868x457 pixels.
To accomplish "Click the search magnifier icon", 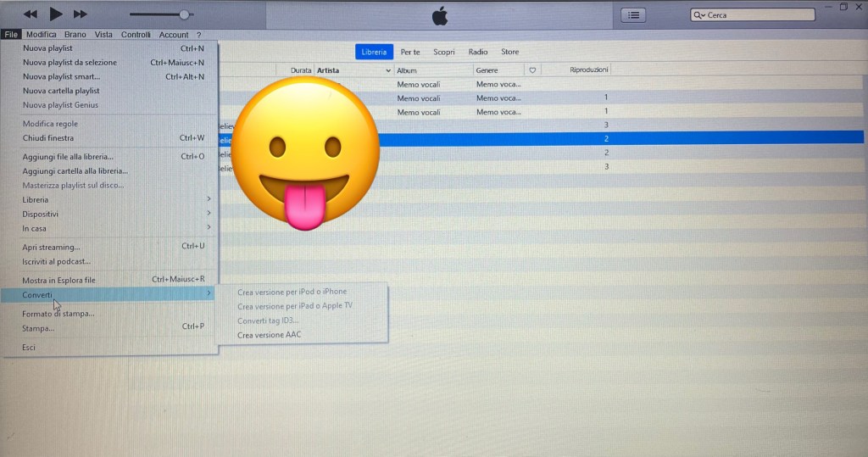I will tap(698, 15).
